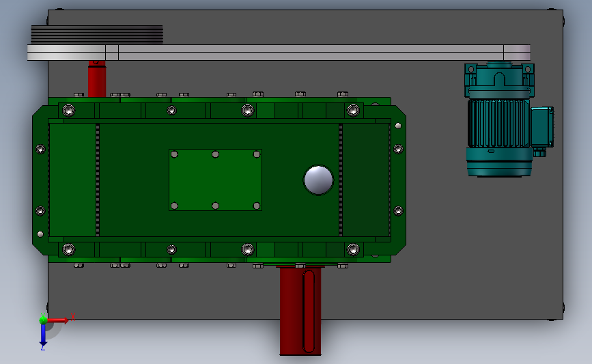This screenshot has height=364, width=592.
Task: Click the green Y axis origin ball
Action: pyautogui.click(x=43, y=320)
